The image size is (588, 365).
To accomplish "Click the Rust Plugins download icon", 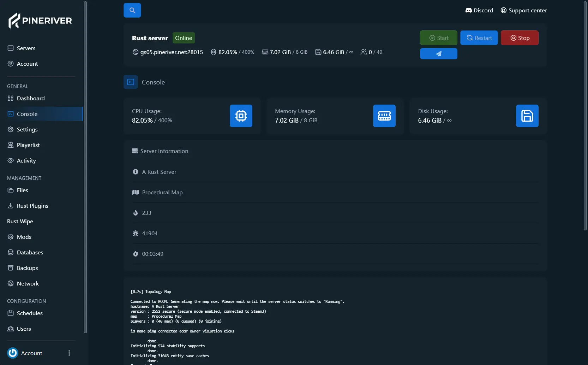I will pos(11,206).
